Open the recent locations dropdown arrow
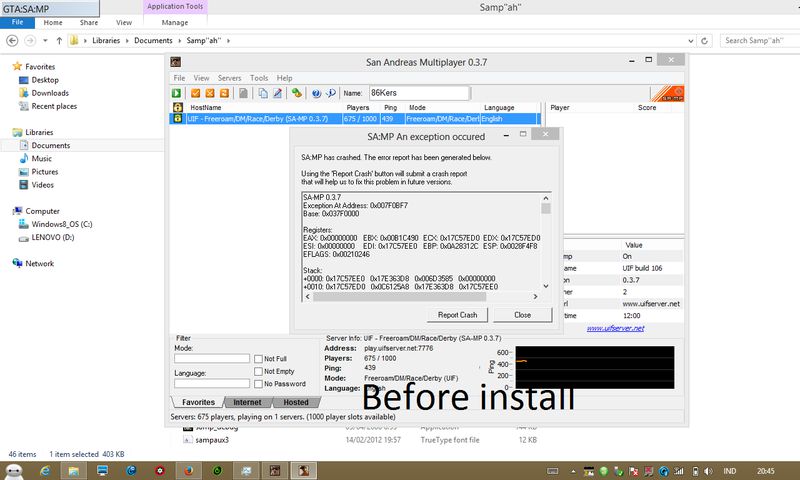The height and width of the screenshot is (480, 800). pyautogui.click(x=45, y=41)
